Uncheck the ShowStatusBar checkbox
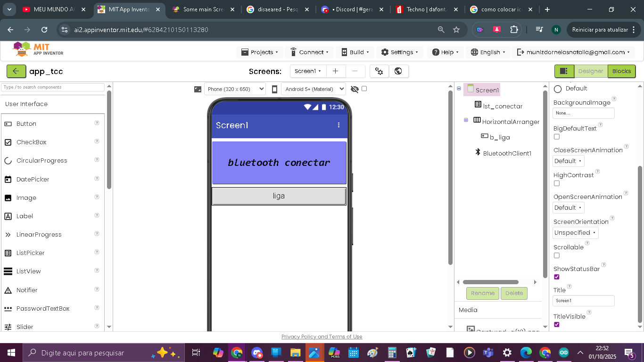This screenshot has height=362, width=644. (x=557, y=277)
